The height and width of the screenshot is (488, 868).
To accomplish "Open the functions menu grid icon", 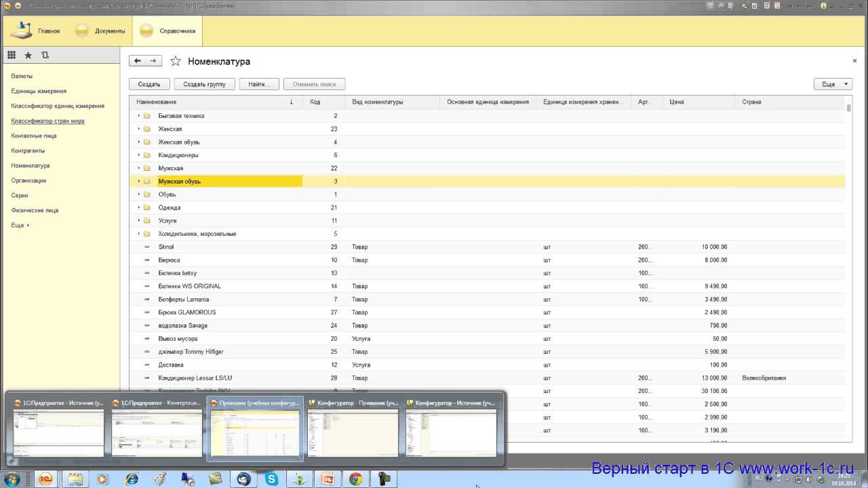I will point(12,55).
